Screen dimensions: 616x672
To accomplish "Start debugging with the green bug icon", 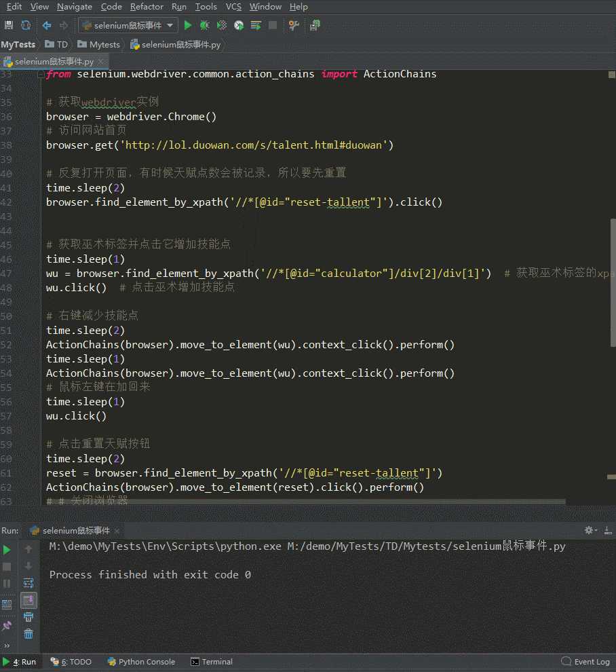I will (204, 25).
